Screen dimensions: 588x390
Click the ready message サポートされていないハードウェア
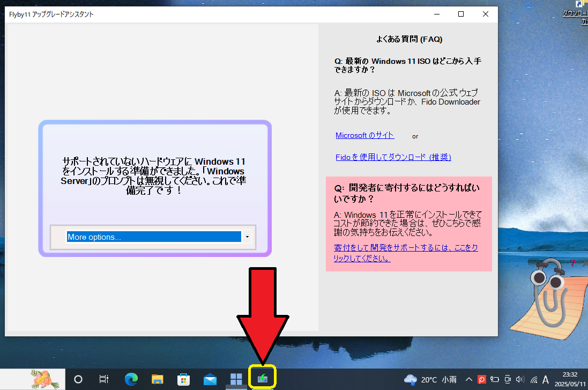(x=154, y=175)
